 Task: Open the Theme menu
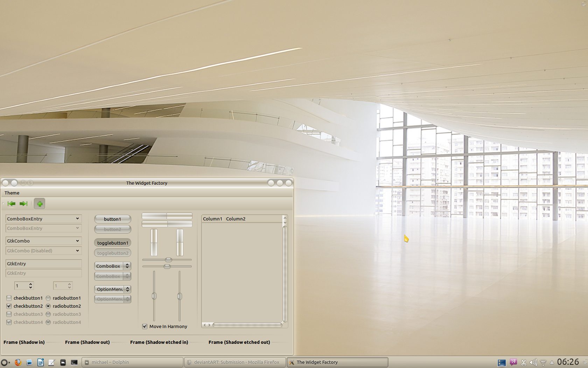click(12, 193)
